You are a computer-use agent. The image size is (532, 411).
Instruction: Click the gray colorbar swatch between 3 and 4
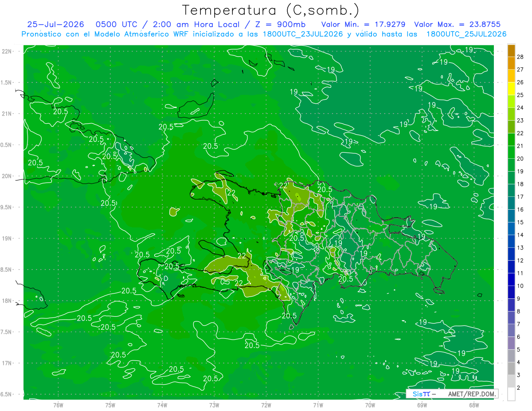(x=511, y=369)
